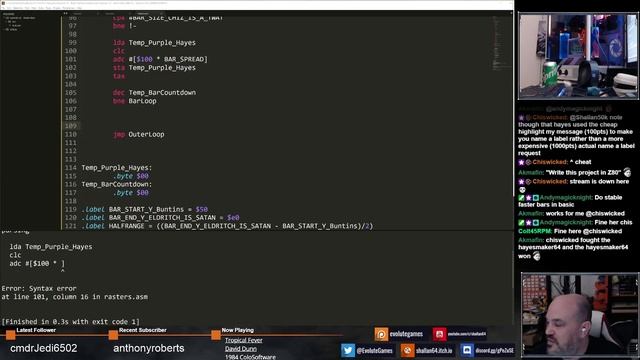Click the 'Tropical Fever' now playing title
The image size is (640, 360).
coord(243,340)
